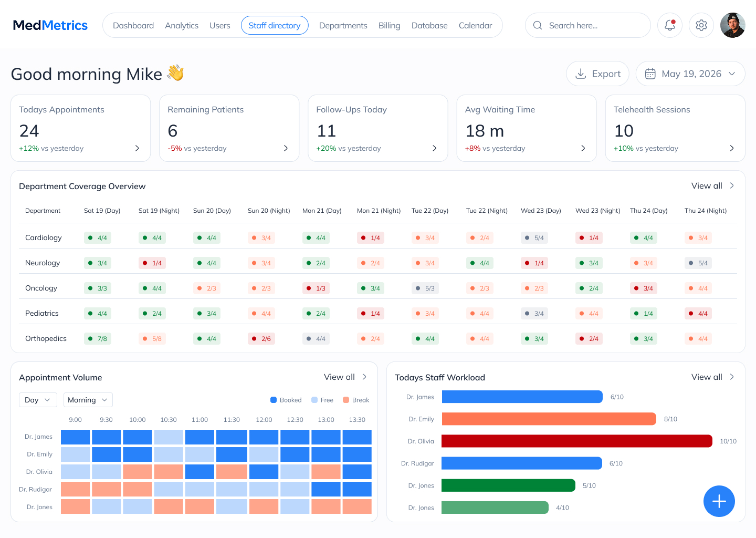Switch to Analytics tab
The height and width of the screenshot is (538, 756).
click(182, 25)
